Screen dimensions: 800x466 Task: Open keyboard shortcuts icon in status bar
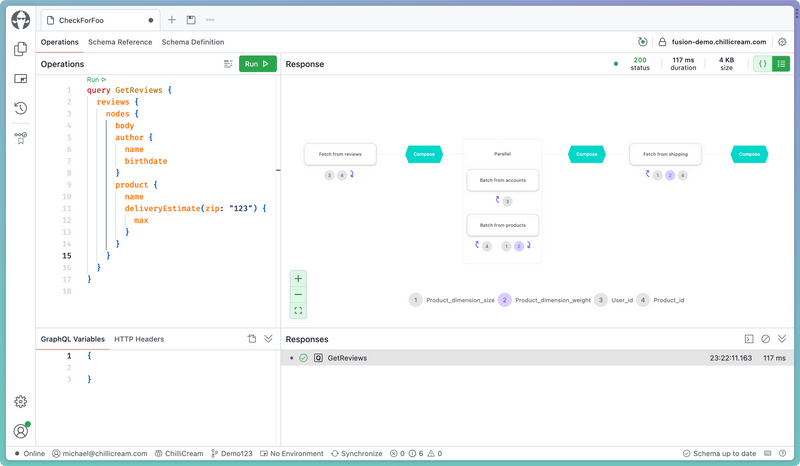tap(767, 453)
